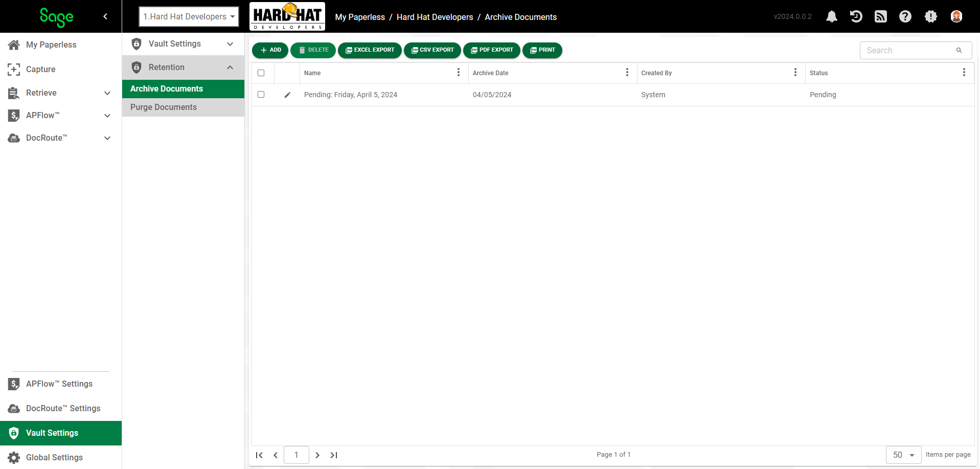980x469 pixels.
Task: Edit the pending archive row pencil icon
Action: [287, 95]
